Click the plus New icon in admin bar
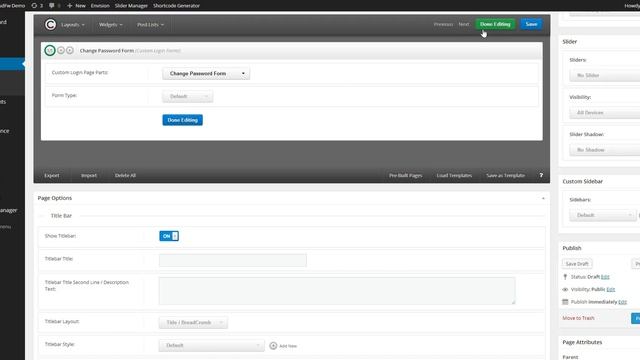 click(69, 6)
